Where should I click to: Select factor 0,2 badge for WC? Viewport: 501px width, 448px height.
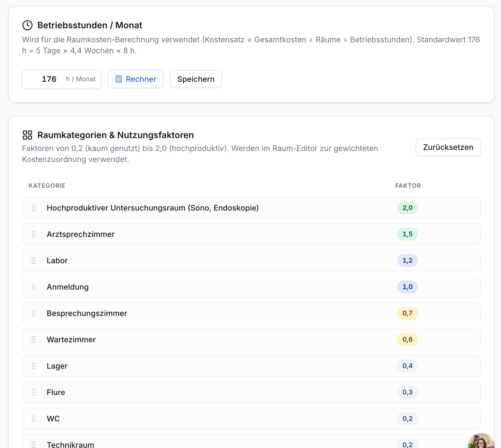408,419
